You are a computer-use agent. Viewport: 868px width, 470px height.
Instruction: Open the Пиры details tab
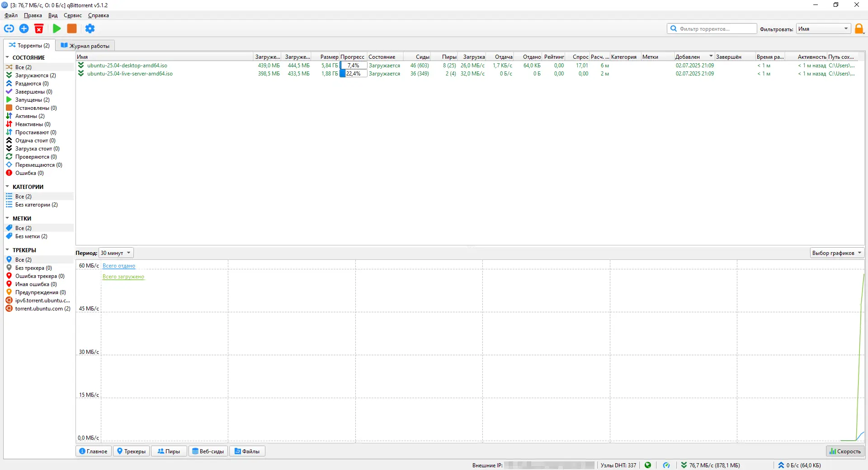coord(169,451)
